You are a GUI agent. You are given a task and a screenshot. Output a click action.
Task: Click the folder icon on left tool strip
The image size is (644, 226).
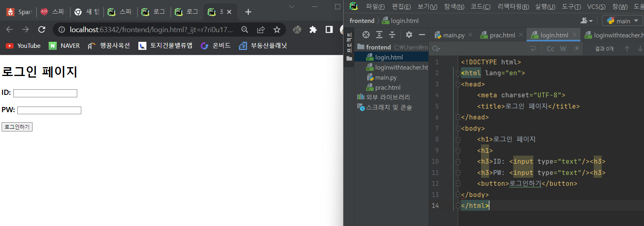click(349, 58)
